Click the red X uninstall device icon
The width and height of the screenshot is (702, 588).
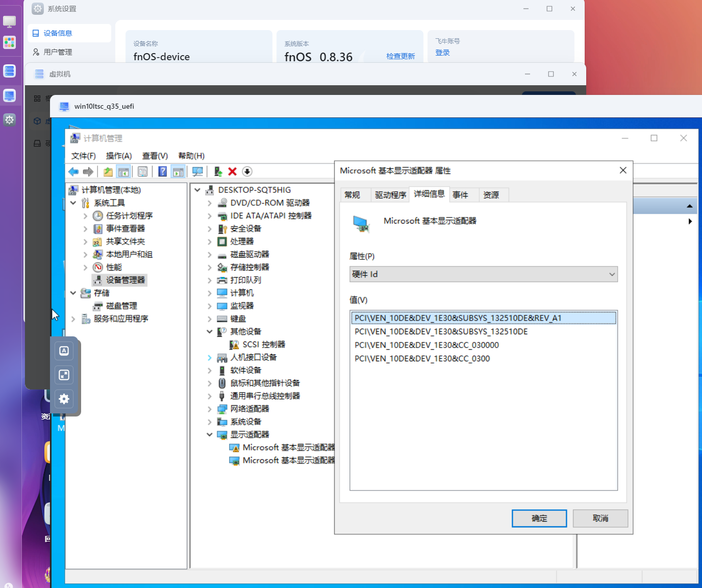click(233, 171)
